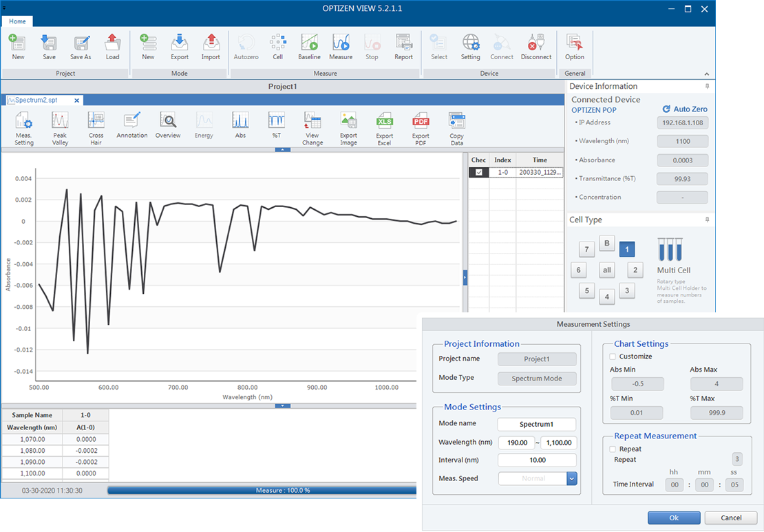Open the Report tool
Viewport: 764px width, 532px height.
coord(403,47)
